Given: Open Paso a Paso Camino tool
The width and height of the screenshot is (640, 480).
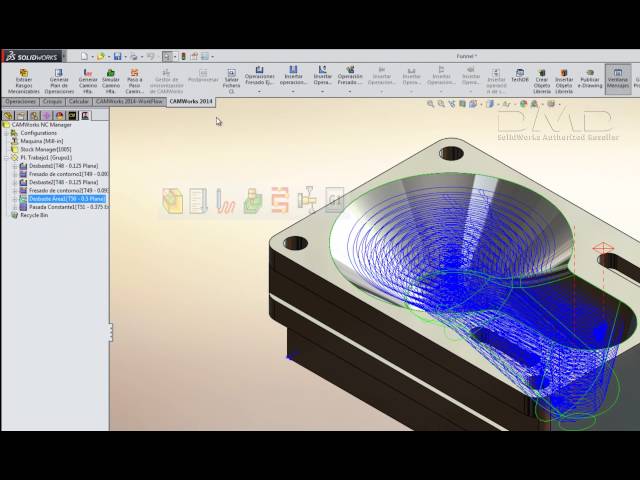Looking at the screenshot, I should (x=134, y=81).
